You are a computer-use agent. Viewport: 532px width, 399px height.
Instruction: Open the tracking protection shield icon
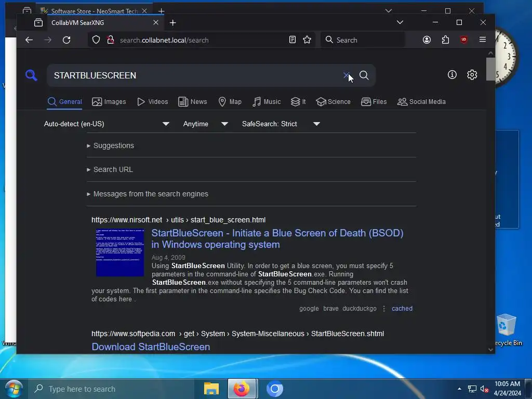(x=96, y=40)
